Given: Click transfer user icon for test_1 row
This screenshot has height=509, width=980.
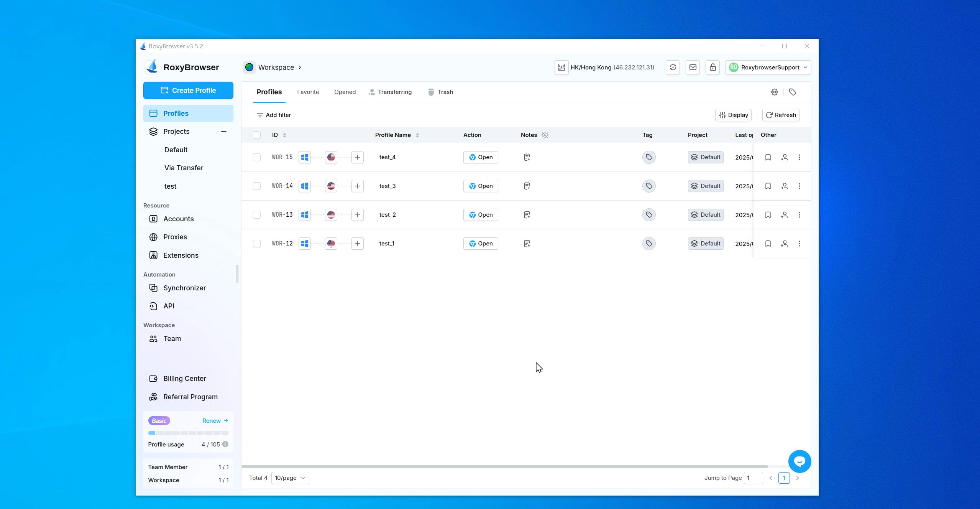Looking at the screenshot, I should pyautogui.click(x=784, y=244).
